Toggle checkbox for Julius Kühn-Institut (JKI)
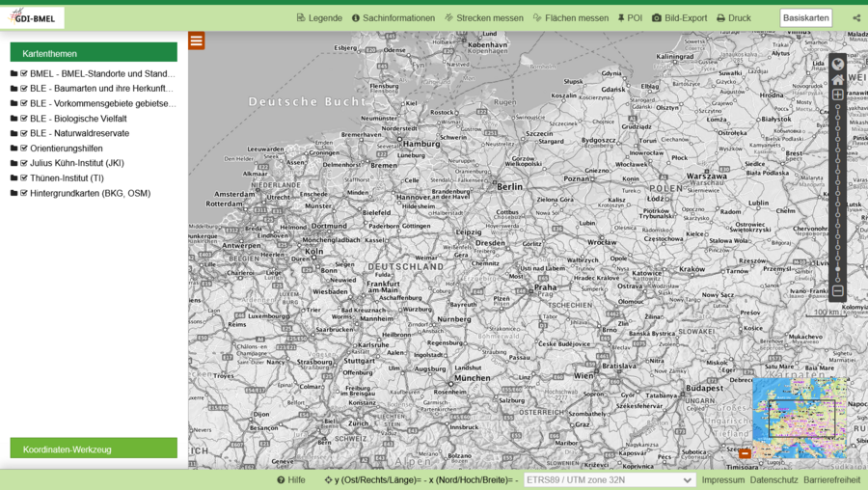 coord(24,163)
